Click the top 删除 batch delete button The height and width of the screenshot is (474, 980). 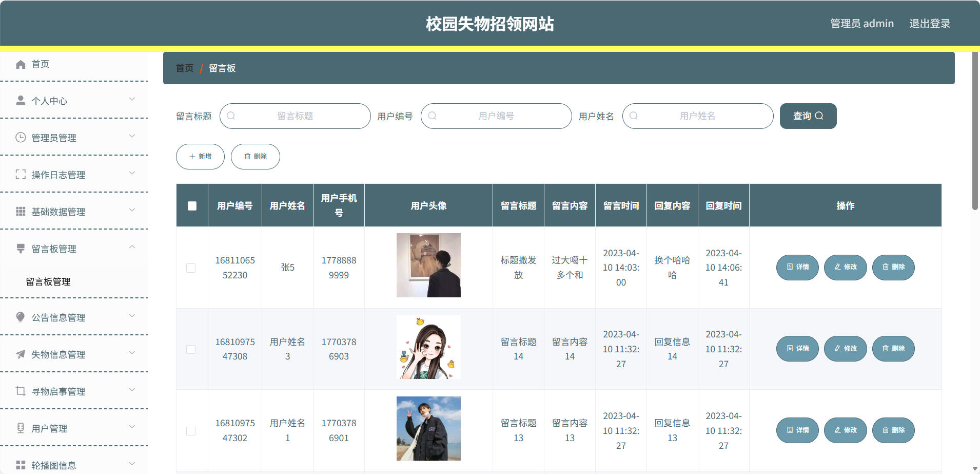point(256,157)
